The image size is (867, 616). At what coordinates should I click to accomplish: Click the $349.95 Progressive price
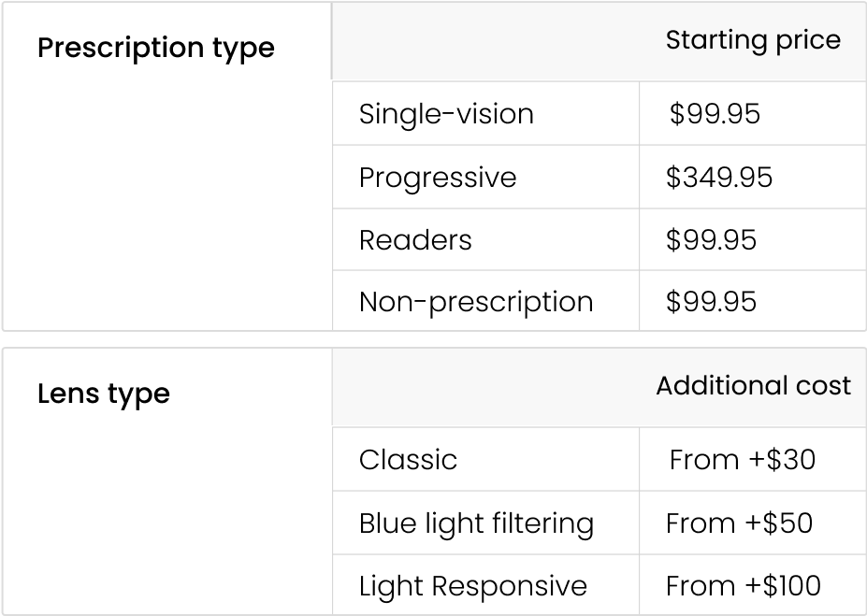[x=719, y=178]
